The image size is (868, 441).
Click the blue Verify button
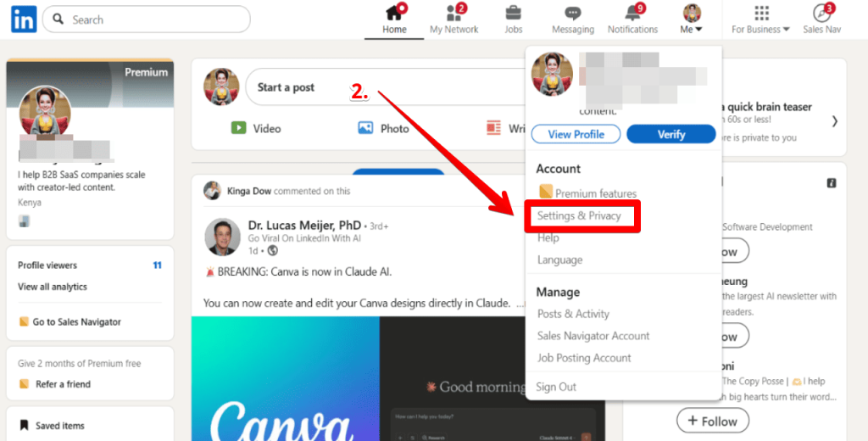(671, 134)
